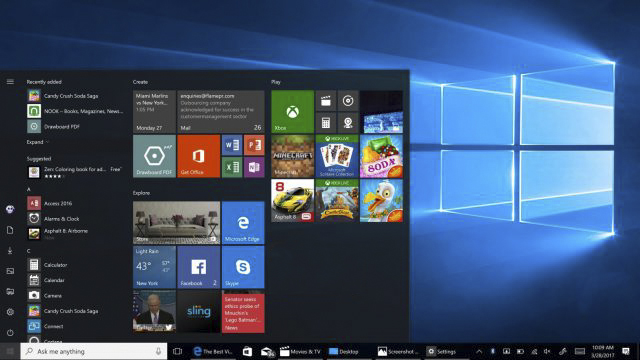Show hidden system tray icons chevron
This screenshot has height=360, width=640.
coord(479,351)
